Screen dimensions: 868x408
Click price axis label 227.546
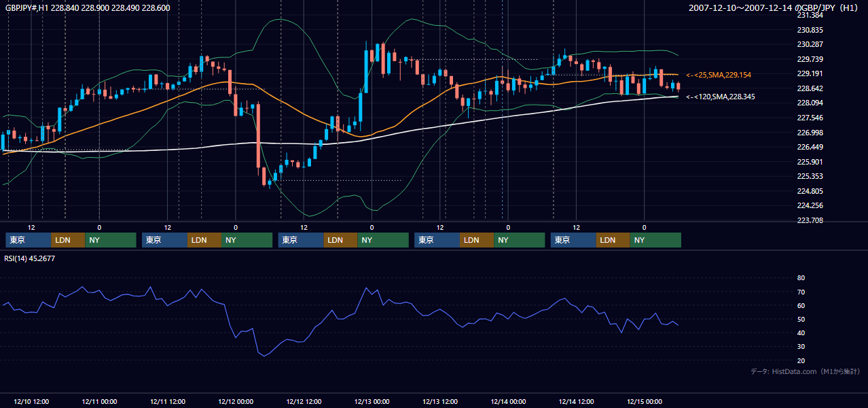810,118
